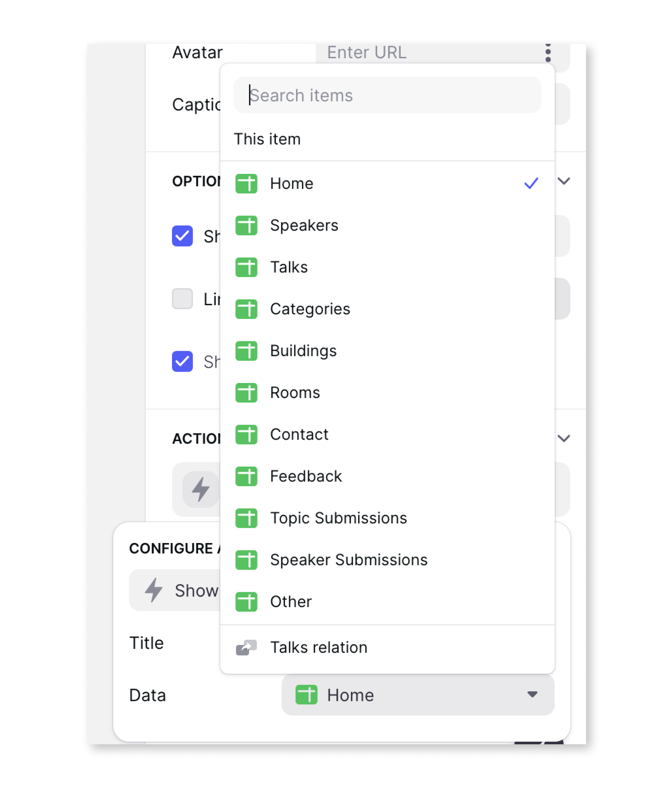The height and width of the screenshot is (787, 672).
Task: Click the table icon beside Rooms
Action: 246,392
